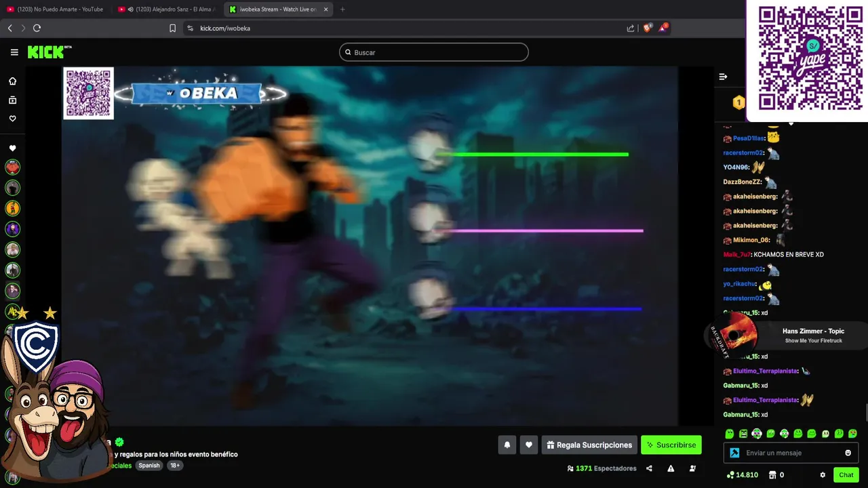This screenshot has width=868, height=488.
Task: Select the 18+ tag
Action: [175, 466]
